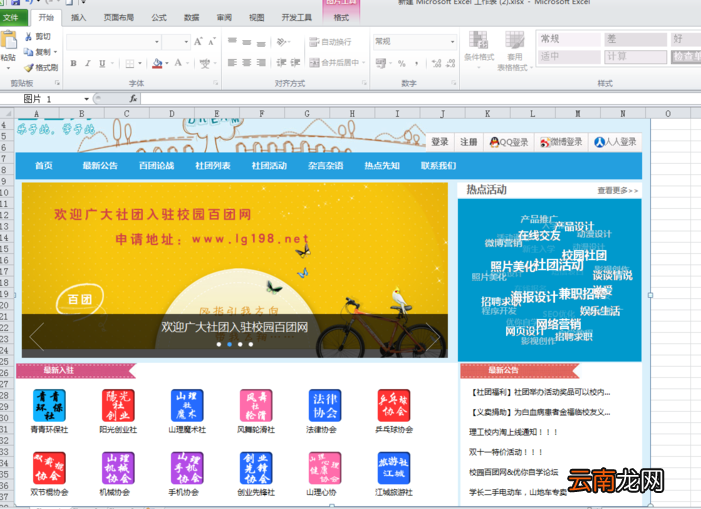Screen dimensions: 701x509
Task: Click the Paste icon in clipboard group
Action: tap(8, 40)
